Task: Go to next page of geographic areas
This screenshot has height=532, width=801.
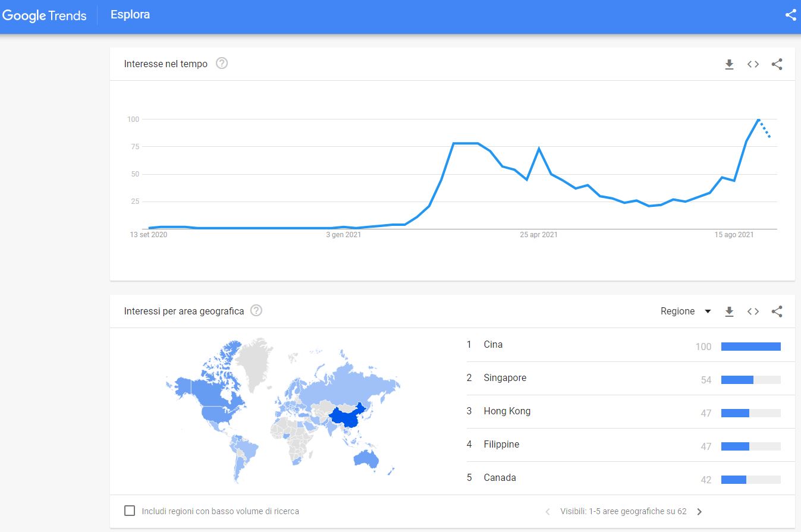Action: coord(699,511)
